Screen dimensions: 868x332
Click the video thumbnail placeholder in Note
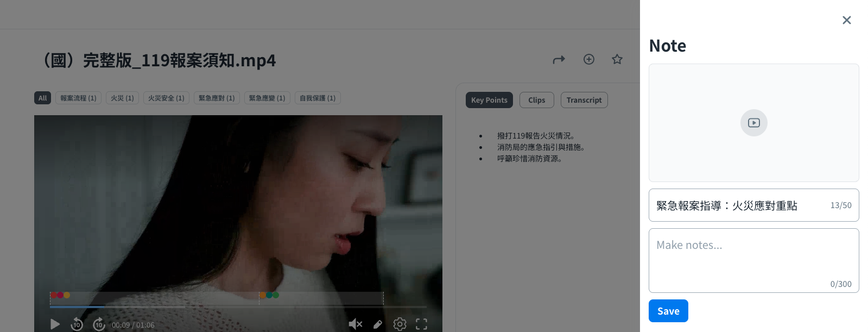click(753, 123)
